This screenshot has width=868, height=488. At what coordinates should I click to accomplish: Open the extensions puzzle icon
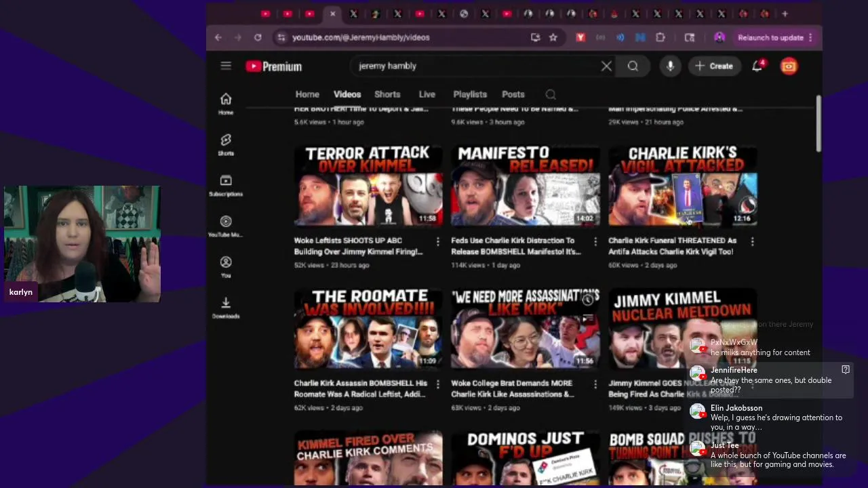(x=660, y=37)
